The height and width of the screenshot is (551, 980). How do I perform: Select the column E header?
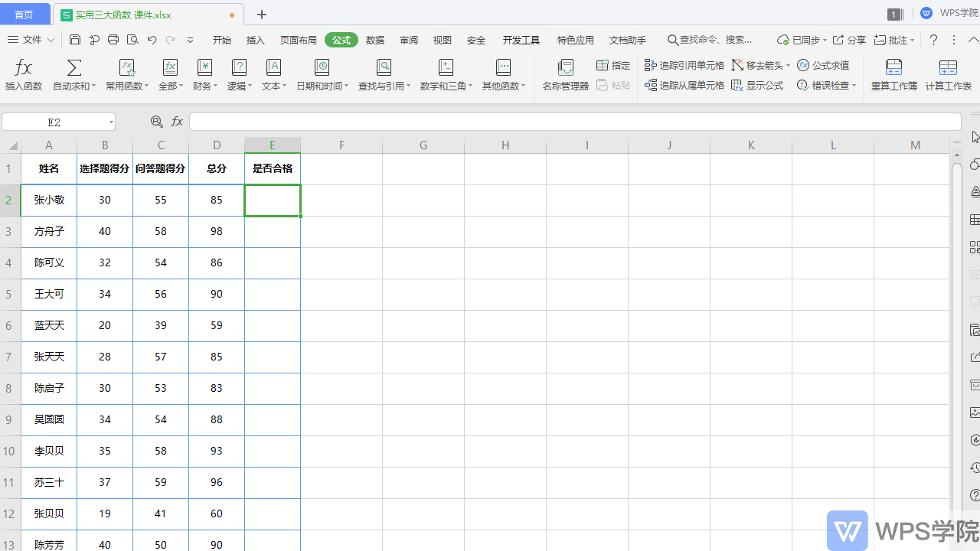pyautogui.click(x=272, y=145)
